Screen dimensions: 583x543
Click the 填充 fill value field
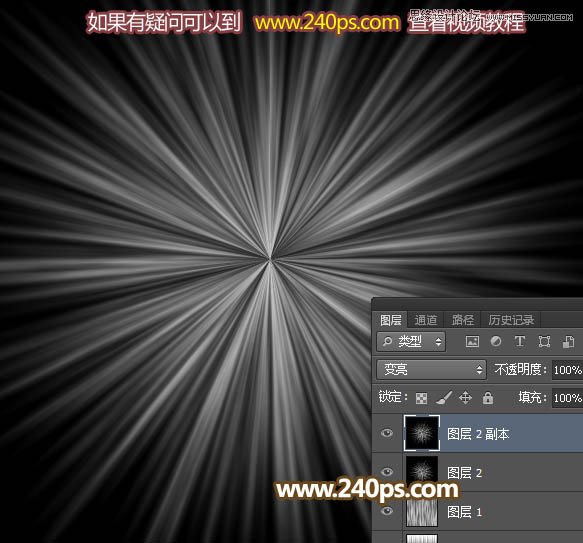[x=567, y=398]
